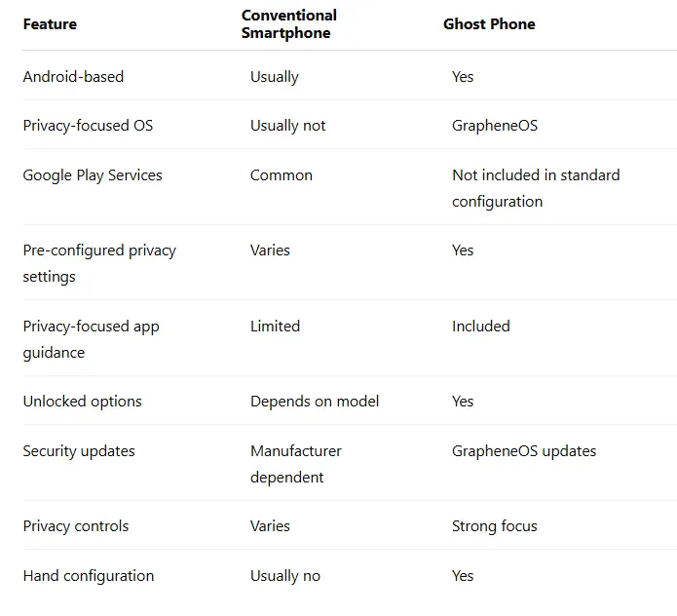Click the 'Usually not' cell
677x616 pixels.
coord(287,126)
